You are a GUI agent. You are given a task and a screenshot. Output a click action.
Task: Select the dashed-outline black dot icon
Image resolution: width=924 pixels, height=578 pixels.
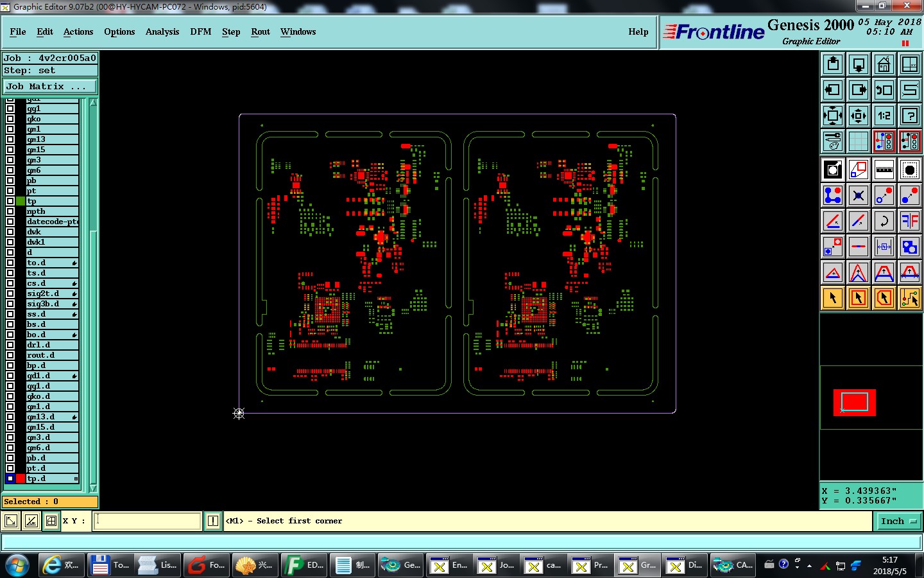(910, 170)
